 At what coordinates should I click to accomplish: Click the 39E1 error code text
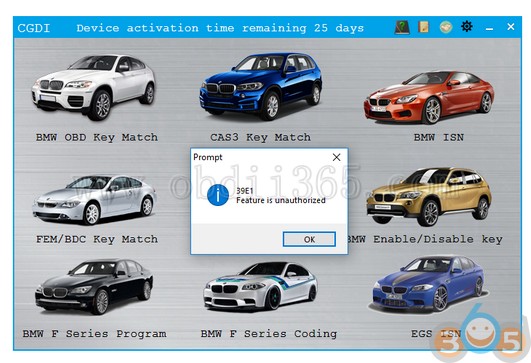click(x=245, y=191)
